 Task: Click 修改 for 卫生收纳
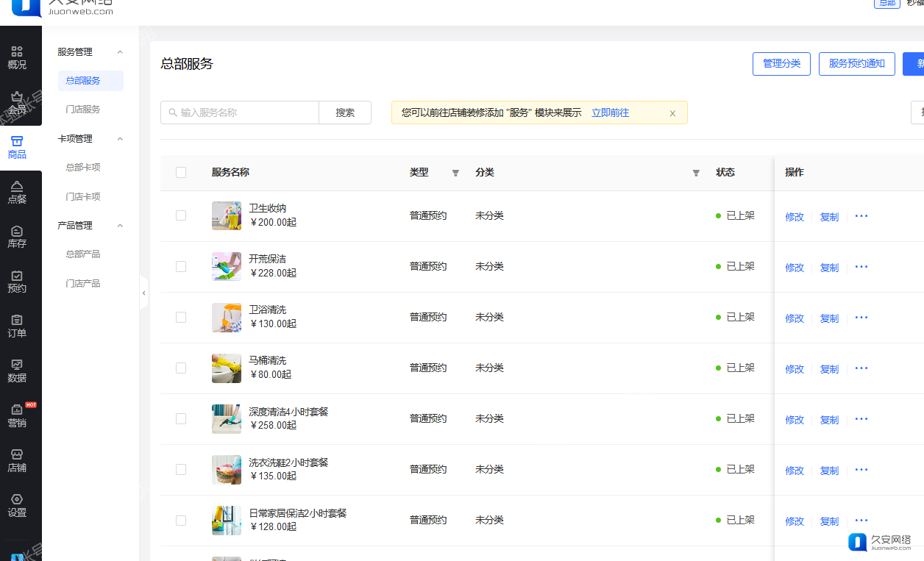pyautogui.click(x=795, y=217)
